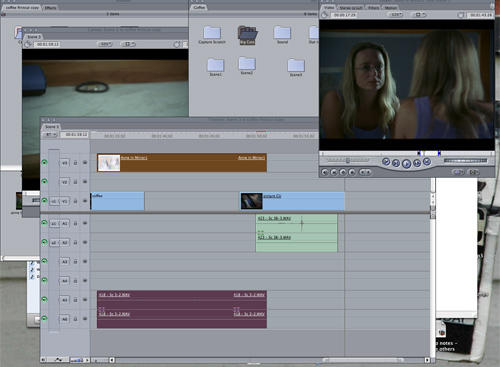Screen dimensions: 500x367
Task: Open Canvas zoom percentage popup
Action: [x=105, y=44]
